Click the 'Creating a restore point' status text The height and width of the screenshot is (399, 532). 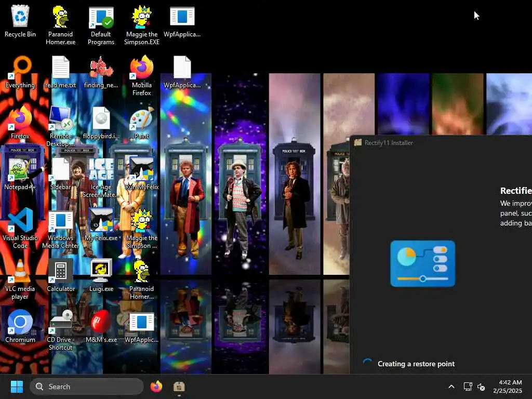pos(416,364)
